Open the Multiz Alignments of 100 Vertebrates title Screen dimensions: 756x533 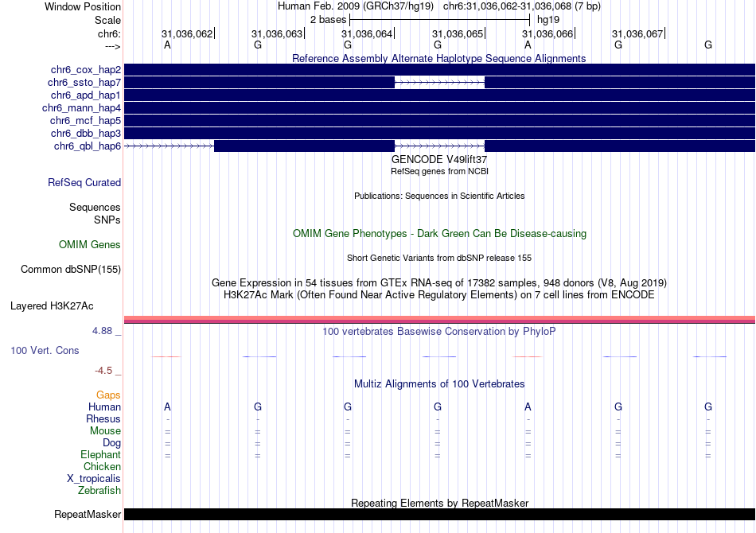[x=439, y=383]
